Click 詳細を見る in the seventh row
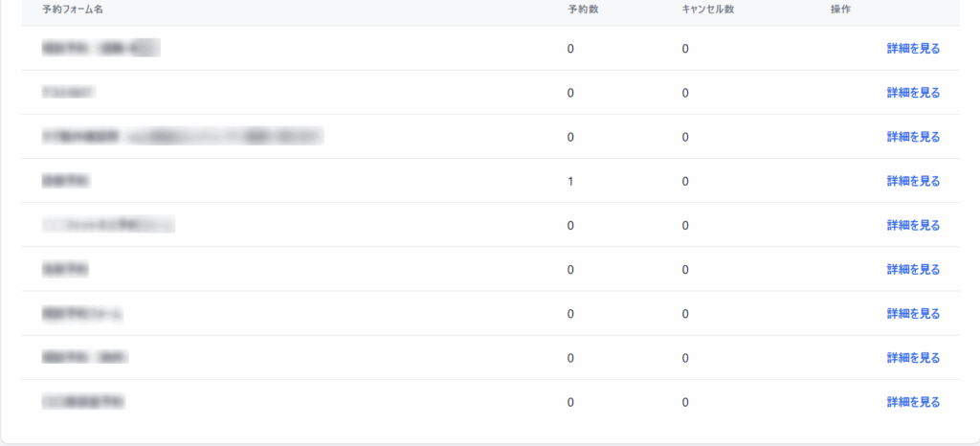This screenshot has height=446, width=980. (x=913, y=314)
